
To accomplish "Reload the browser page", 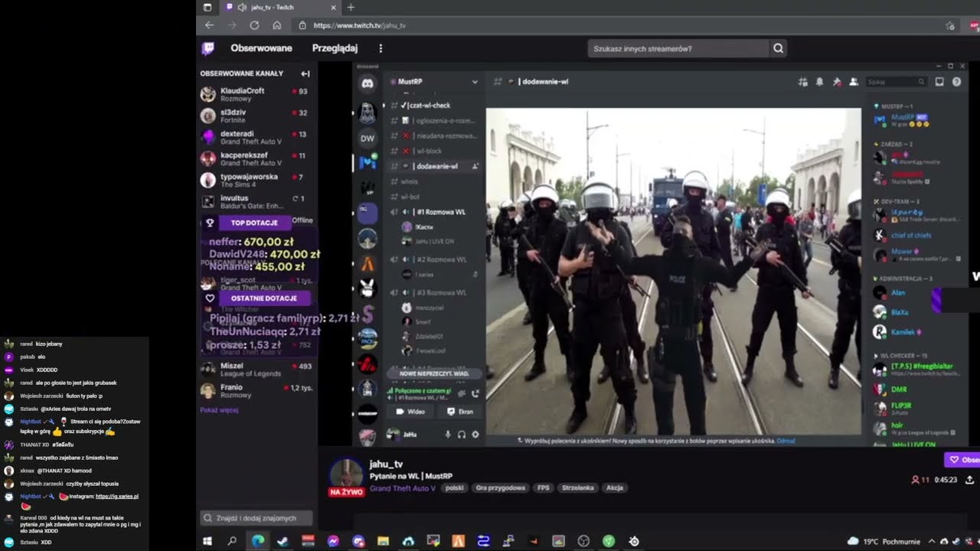I will (x=254, y=25).
